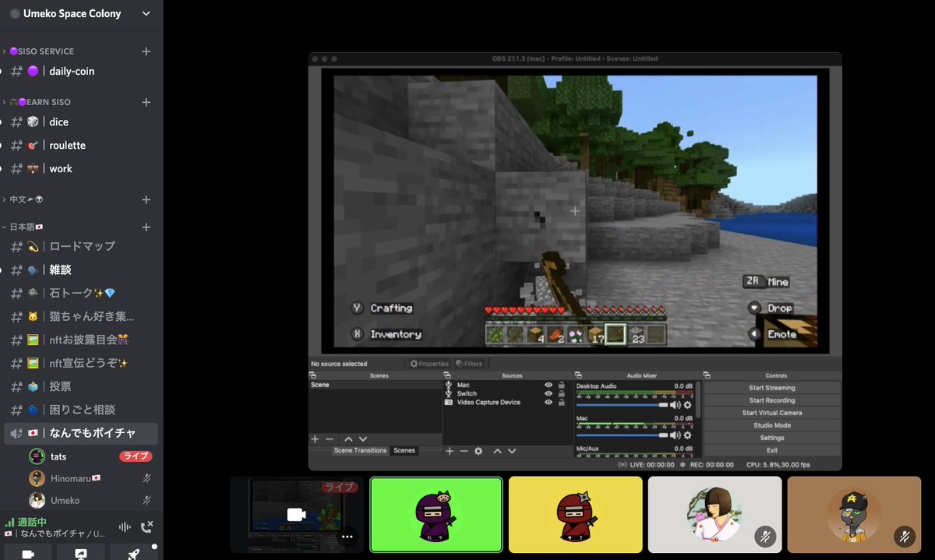Switch to the Scene Transitions tab
This screenshot has height=560, width=935.
coord(359,450)
